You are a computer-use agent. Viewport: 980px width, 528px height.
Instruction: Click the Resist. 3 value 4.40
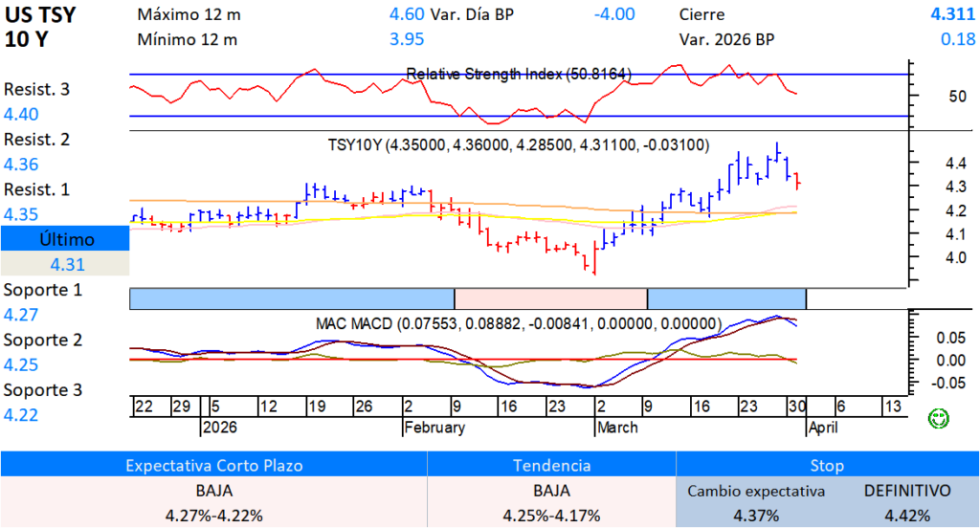click(22, 114)
